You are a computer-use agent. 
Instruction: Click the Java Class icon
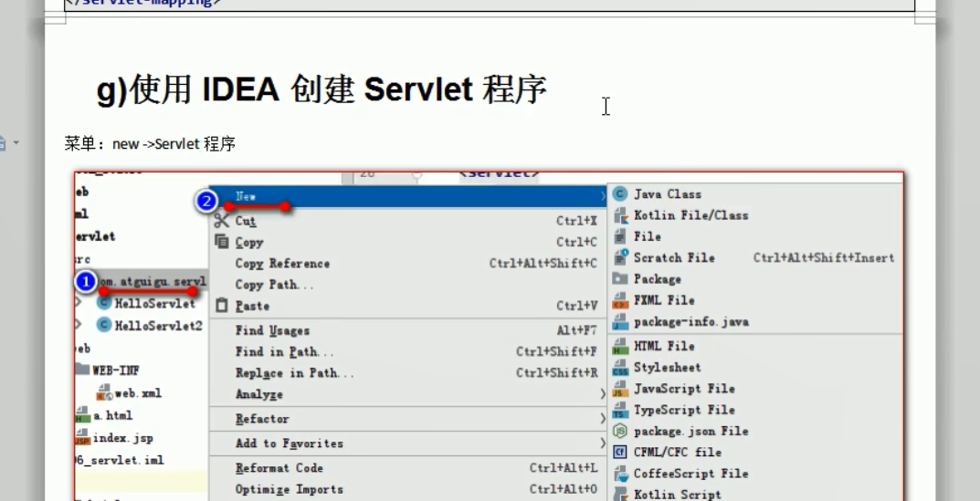[x=620, y=194]
